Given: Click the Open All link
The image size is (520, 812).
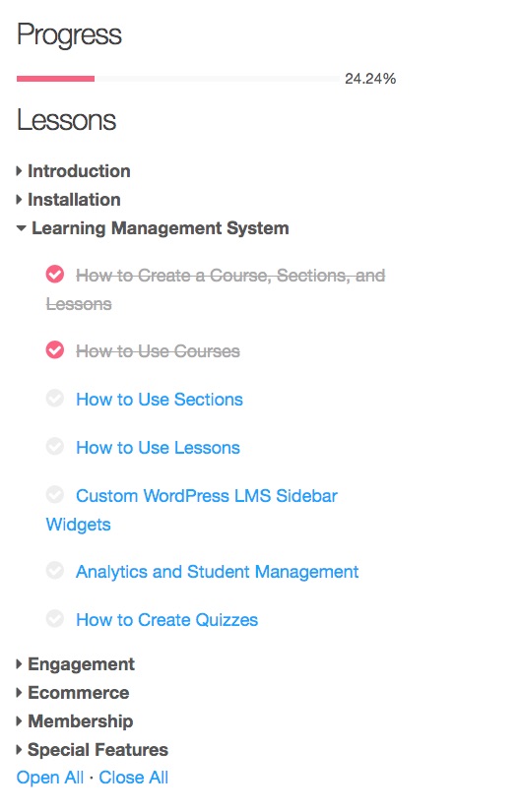Looking at the screenshot, I should 49,778.
